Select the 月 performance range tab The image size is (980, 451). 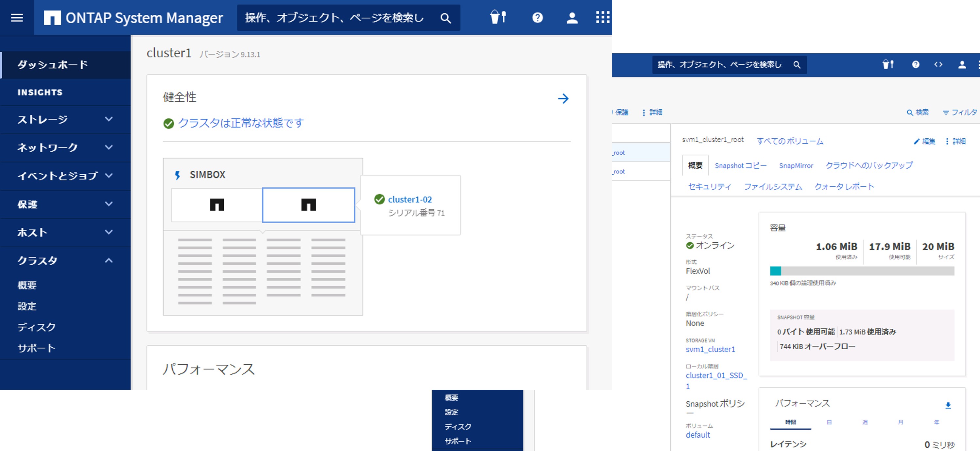coord(901,423)
